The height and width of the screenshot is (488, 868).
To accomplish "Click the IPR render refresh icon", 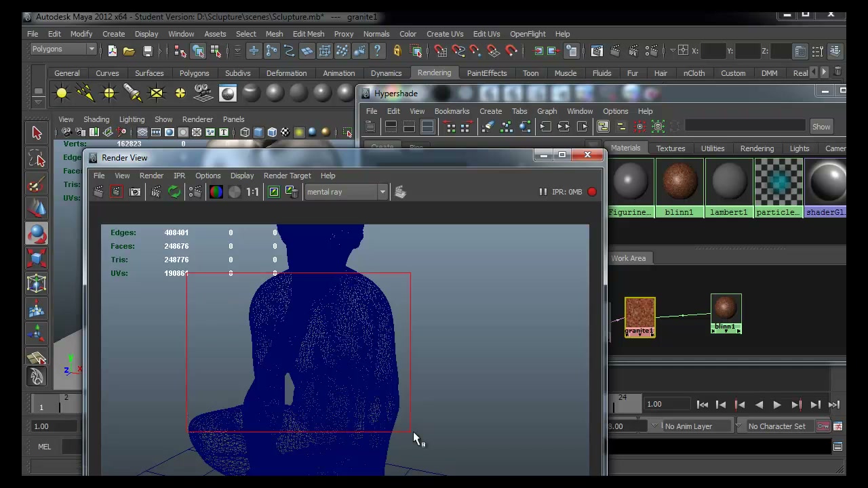I will 174,192.
